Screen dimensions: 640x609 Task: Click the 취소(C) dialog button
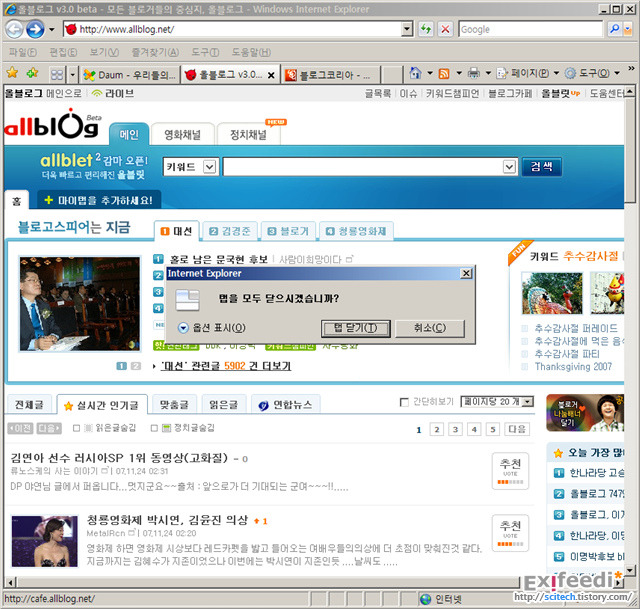point(430,328)
